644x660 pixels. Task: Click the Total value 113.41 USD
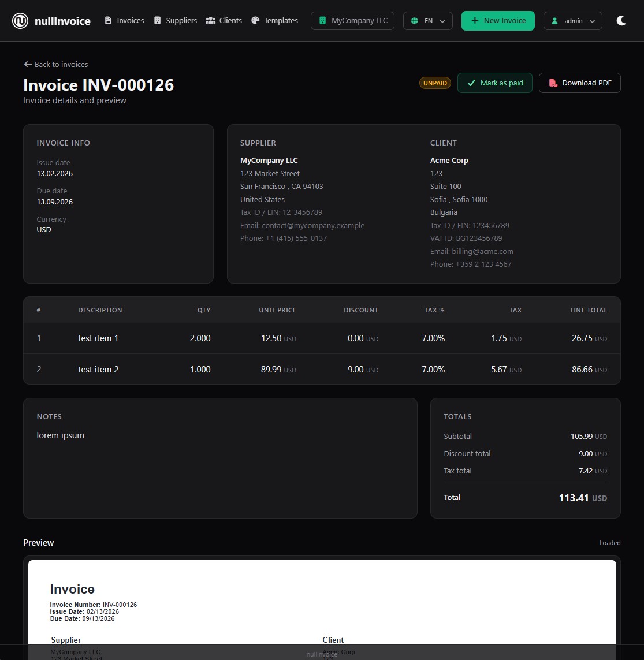583,498
